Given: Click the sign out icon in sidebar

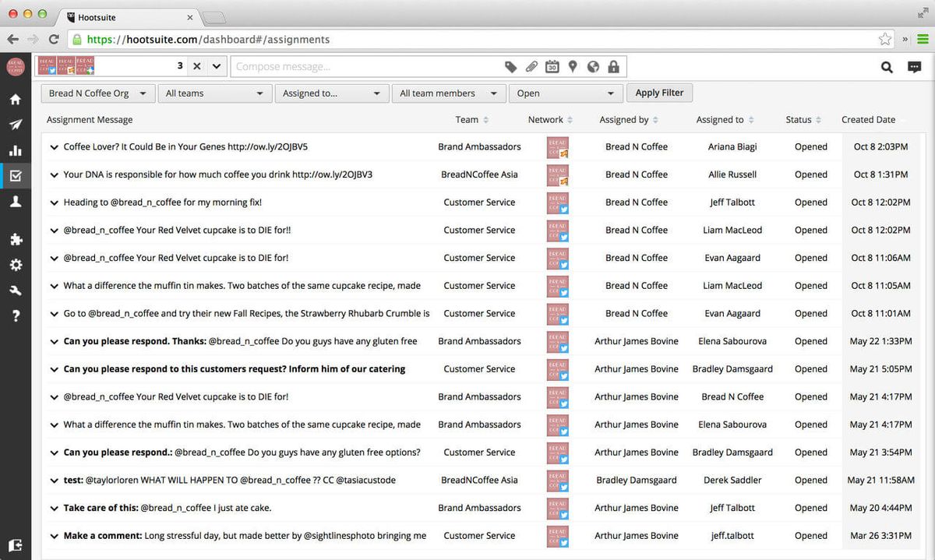Looking at the screenshot, I should (x=15, y=544).
